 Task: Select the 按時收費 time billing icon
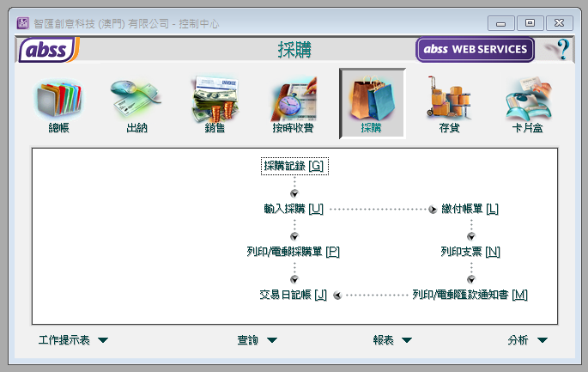tap(293, 101)
